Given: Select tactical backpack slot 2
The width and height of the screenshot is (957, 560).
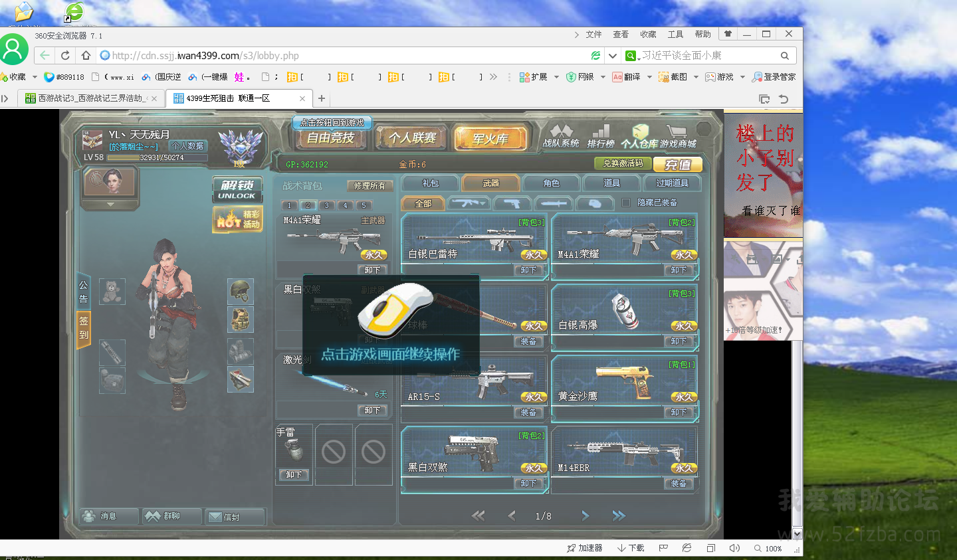Looking at the screenshot, I should pos(308,205).
